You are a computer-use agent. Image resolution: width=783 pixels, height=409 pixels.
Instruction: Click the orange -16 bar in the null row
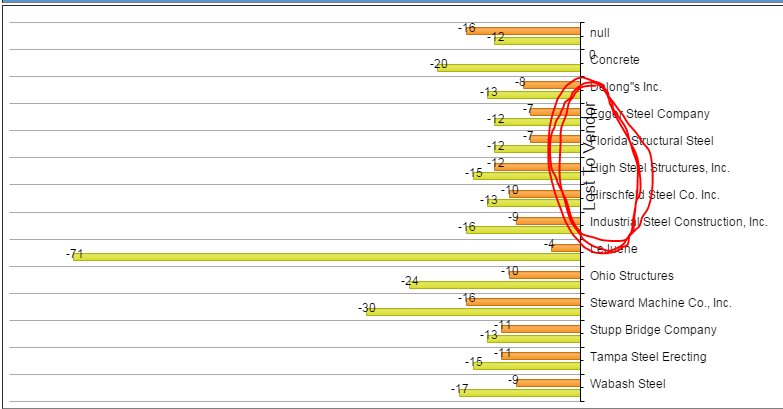click(523, 31)
